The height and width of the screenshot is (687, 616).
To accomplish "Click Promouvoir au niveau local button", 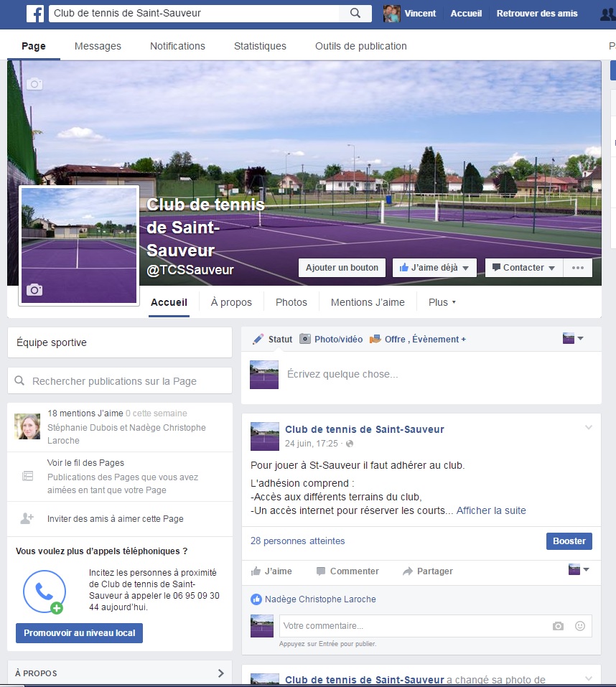I will [x=79, y=633].
